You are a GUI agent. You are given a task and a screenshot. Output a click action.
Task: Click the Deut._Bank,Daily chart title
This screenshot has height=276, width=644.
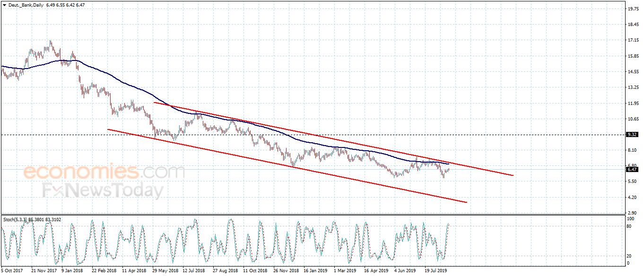[x=26, y=4]
